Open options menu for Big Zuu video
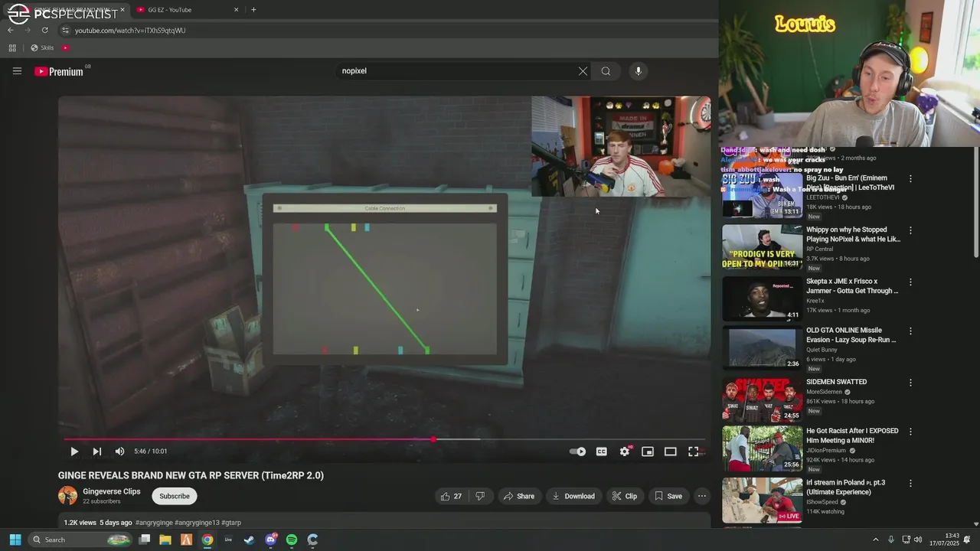This screenshot has width=980, height=551. coord(910,179)
